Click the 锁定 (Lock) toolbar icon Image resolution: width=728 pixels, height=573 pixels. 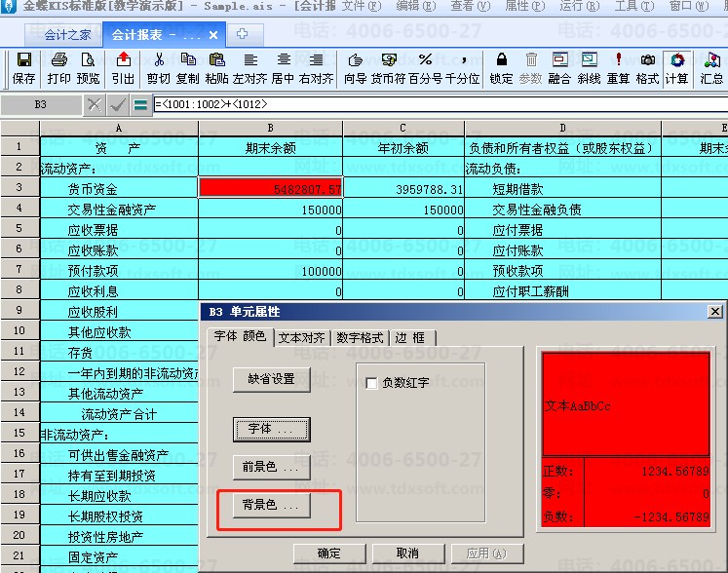pyautogui.click(x=501, y=67)
